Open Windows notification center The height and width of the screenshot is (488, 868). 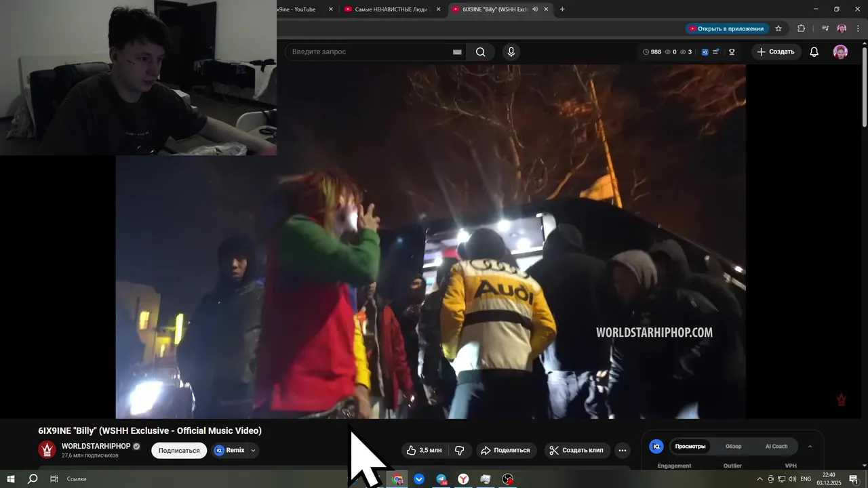(854, 479)
